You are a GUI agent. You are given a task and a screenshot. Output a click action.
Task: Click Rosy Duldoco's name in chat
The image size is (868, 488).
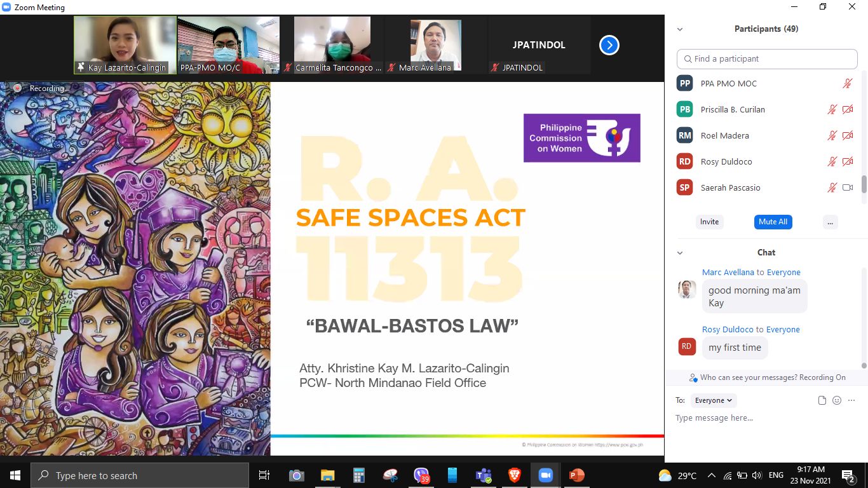[x=728, y=329]
